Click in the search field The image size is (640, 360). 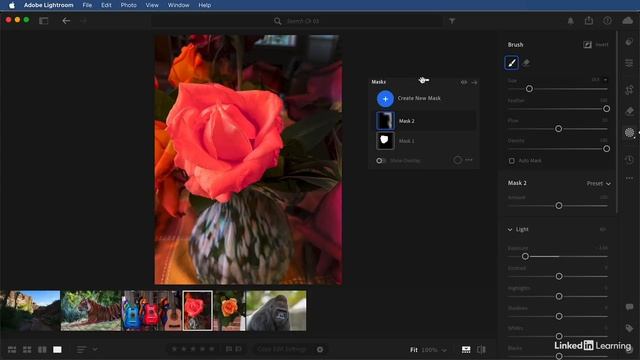[x=297, y=21]
